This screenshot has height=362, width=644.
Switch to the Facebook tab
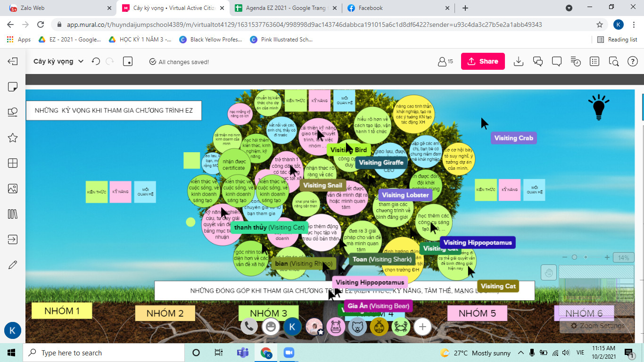coord(398,8)
